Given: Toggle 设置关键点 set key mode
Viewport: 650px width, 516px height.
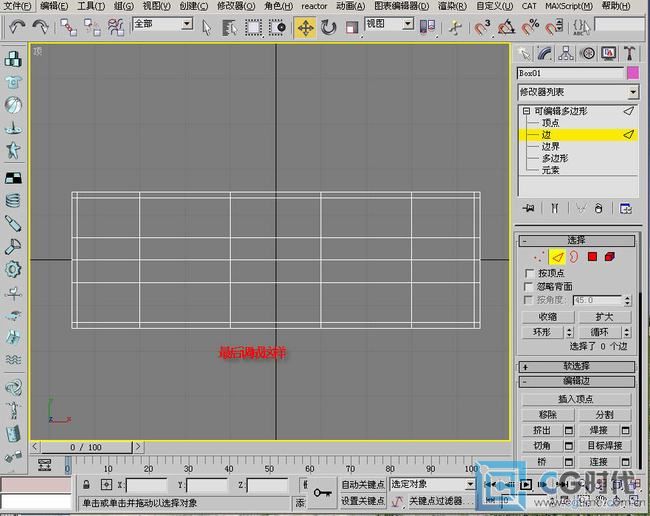Looking at the screenshot, I should pyautogui.click(x=363, y=501).
